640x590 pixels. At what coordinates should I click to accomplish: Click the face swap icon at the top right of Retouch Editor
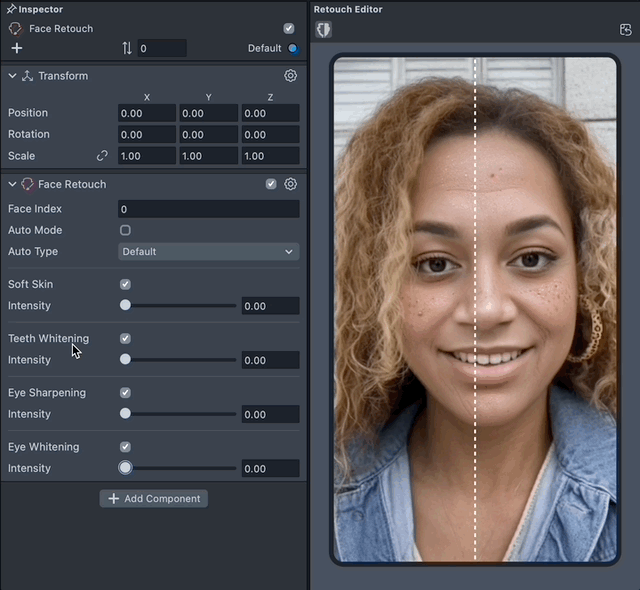(x=626, y=30)
